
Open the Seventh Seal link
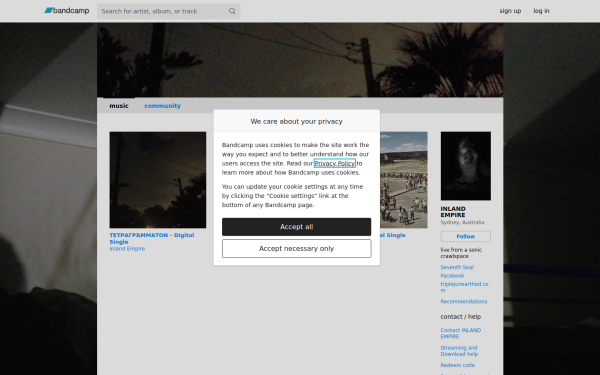(x=457, y=267)
